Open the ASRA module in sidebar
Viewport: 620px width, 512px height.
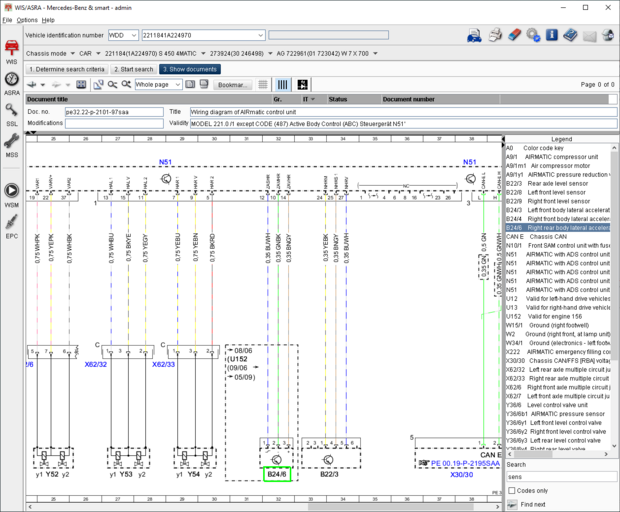pyautogui.click(x=11, y=84)
